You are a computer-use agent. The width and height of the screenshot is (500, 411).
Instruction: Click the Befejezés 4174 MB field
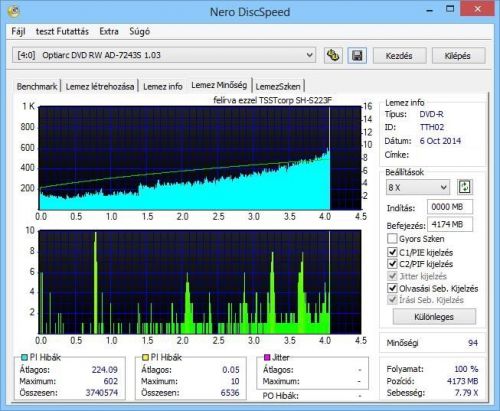coord(450,224)
